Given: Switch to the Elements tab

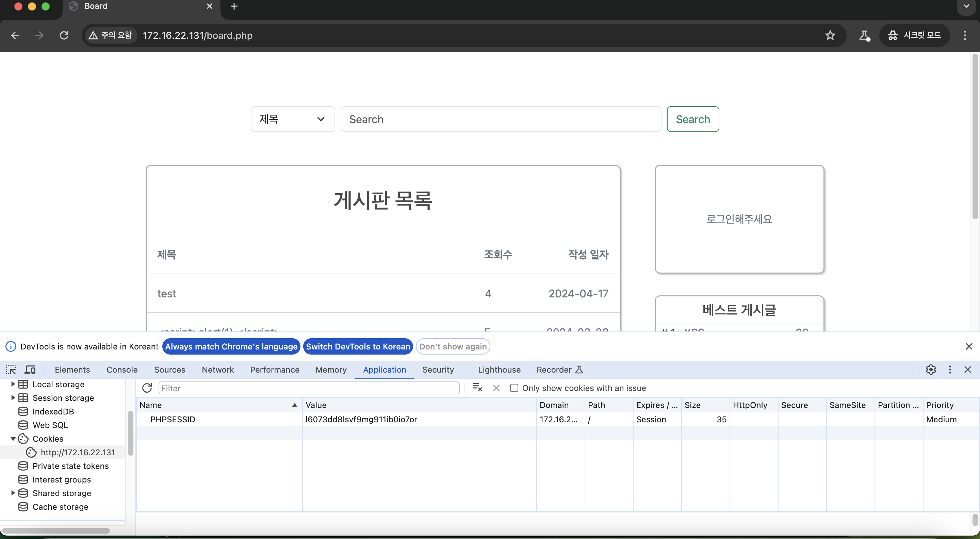Looking at the screenshot, I should (x=72, y=370).
